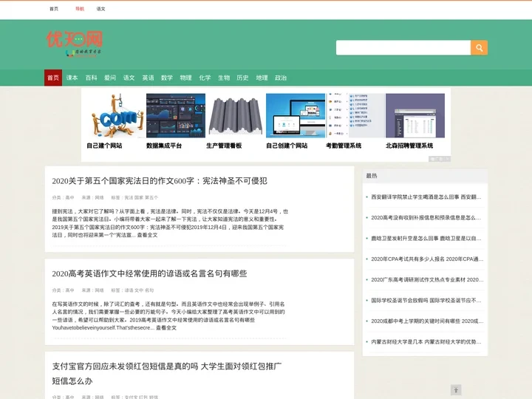Click the 数据集成平台 ad caption

pyautogui.click(x=164, y=146)
